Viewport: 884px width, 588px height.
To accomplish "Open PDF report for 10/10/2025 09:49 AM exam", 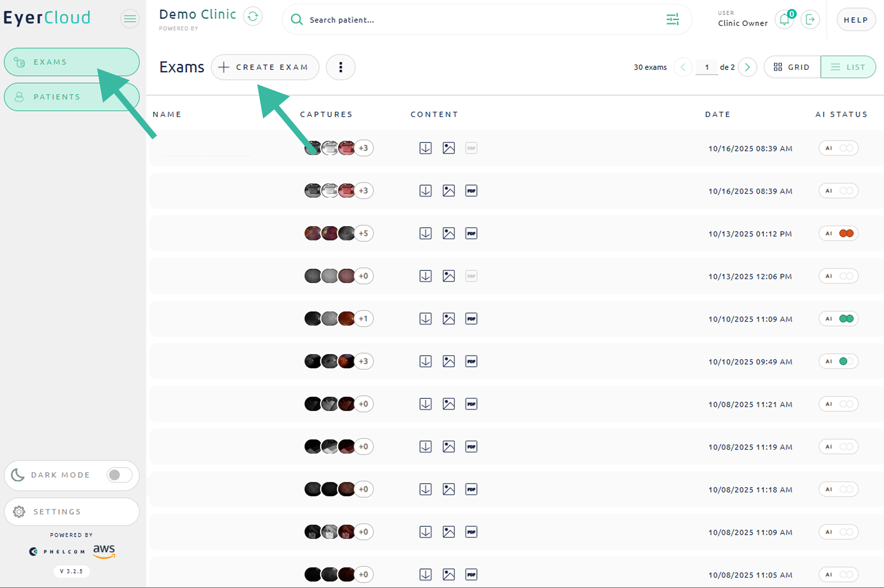I will 471,361.
